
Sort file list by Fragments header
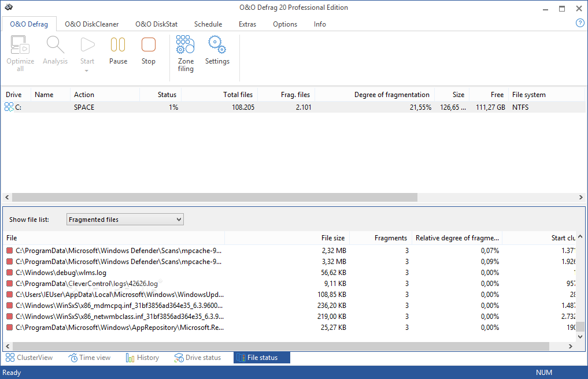click(381, 238)
